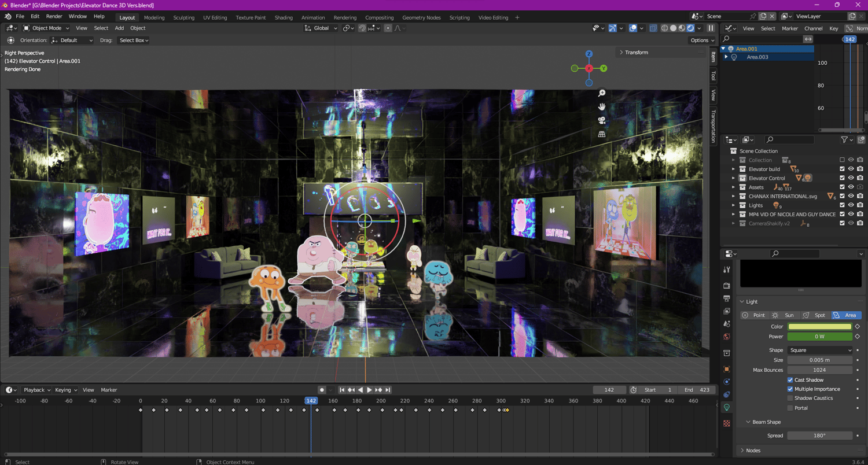Click the play animation button
Screen dimensions: 868x465
(369, 390)
